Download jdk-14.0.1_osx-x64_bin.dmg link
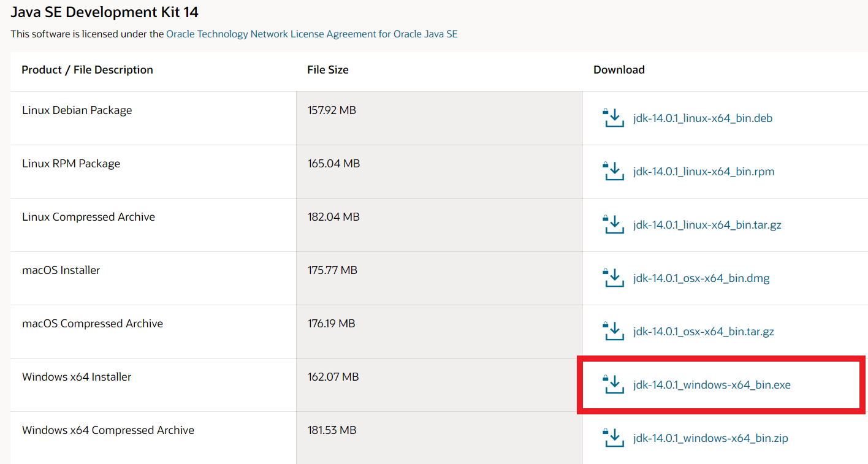 point(701,278)
